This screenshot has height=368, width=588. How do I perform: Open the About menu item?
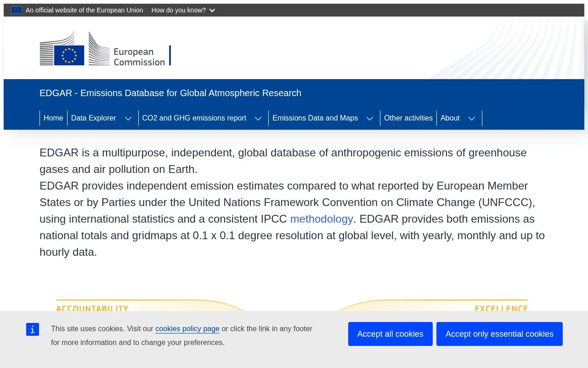coord(450,118)
